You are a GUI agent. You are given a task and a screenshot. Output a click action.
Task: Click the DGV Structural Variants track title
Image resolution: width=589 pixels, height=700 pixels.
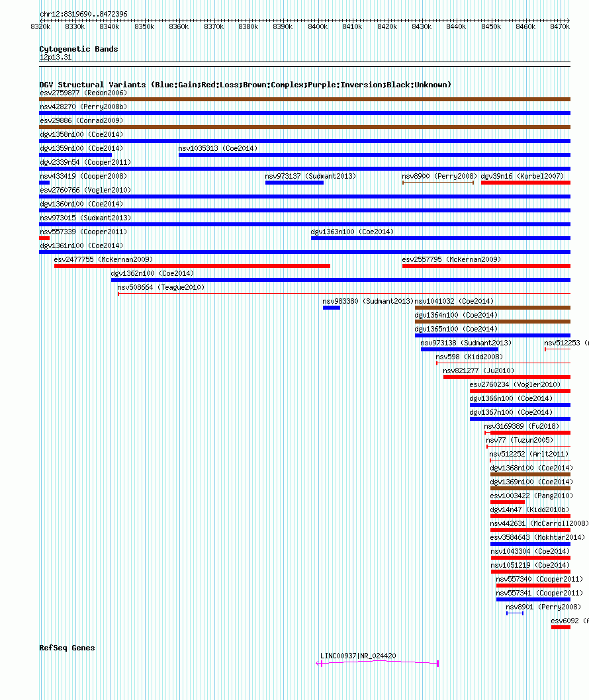(x=245, y=85)
